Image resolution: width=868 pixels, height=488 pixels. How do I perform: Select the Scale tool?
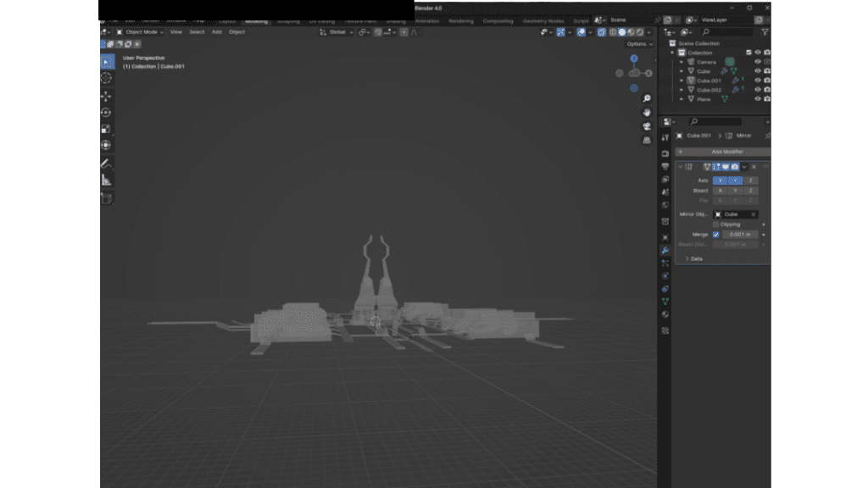click(x=106, y=129)
